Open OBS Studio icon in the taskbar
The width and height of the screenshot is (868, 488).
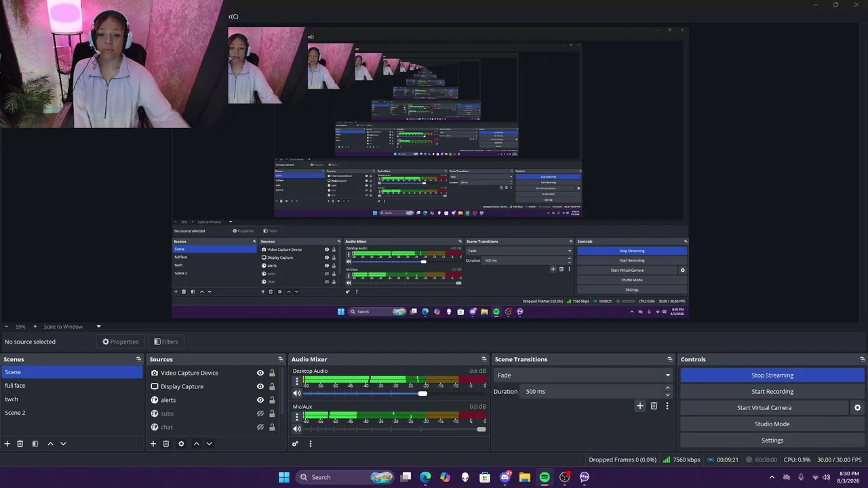point(565,477)
